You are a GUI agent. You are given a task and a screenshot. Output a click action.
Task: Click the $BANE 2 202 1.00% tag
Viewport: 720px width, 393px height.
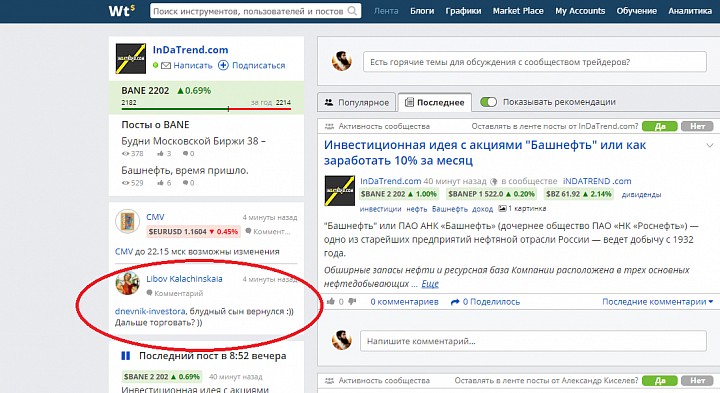tap(398, 194)
